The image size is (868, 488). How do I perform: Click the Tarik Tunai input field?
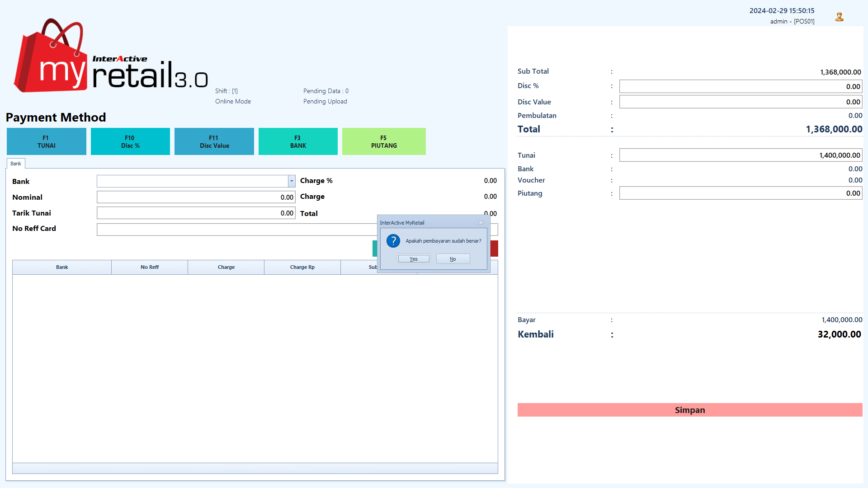(x=196, y=212)
